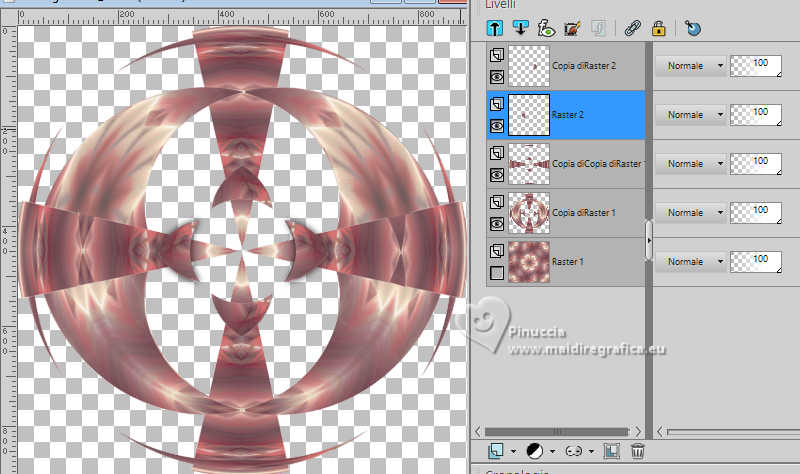This screenshot has width=800, height=474.
Task: Click the black-white new mask layer icon
Action: [534, 451]
